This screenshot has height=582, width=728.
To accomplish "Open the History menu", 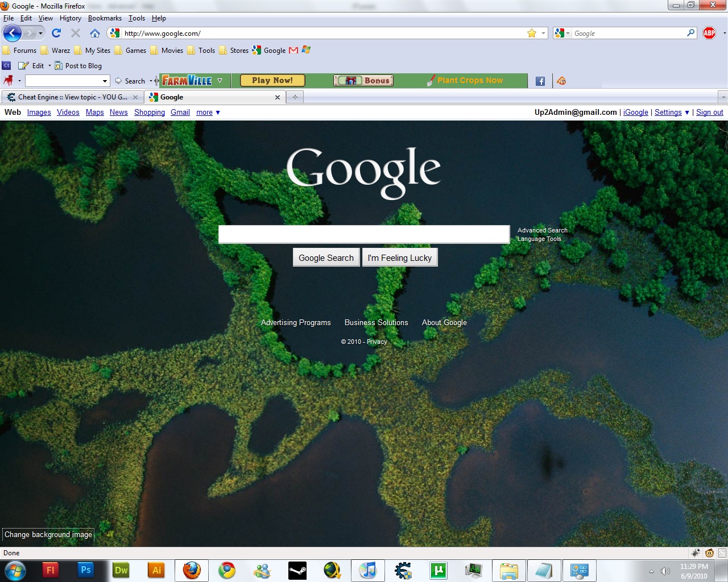I will tap(71, 18).
